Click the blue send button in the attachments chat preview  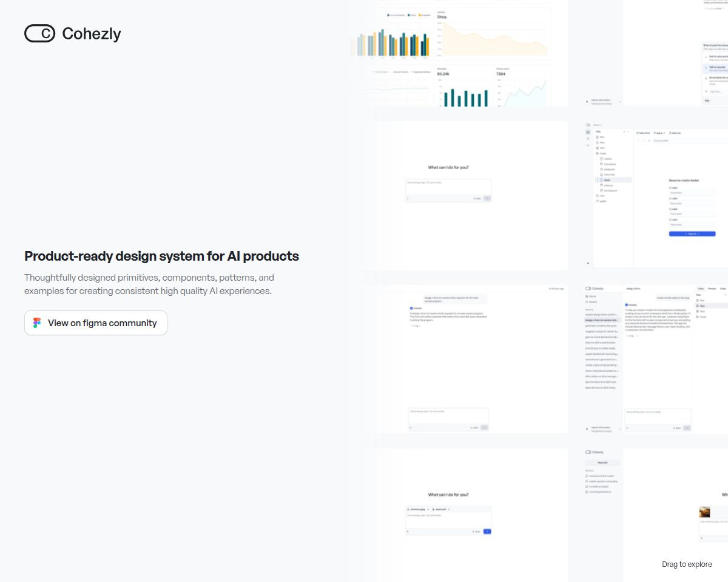(x=487, y=532)
